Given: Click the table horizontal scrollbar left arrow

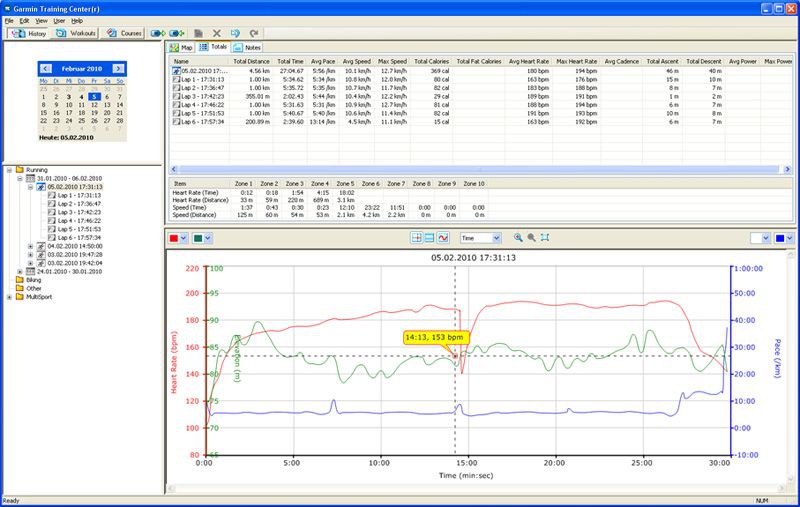Looking at the screenshot, I should click(173, 169).
